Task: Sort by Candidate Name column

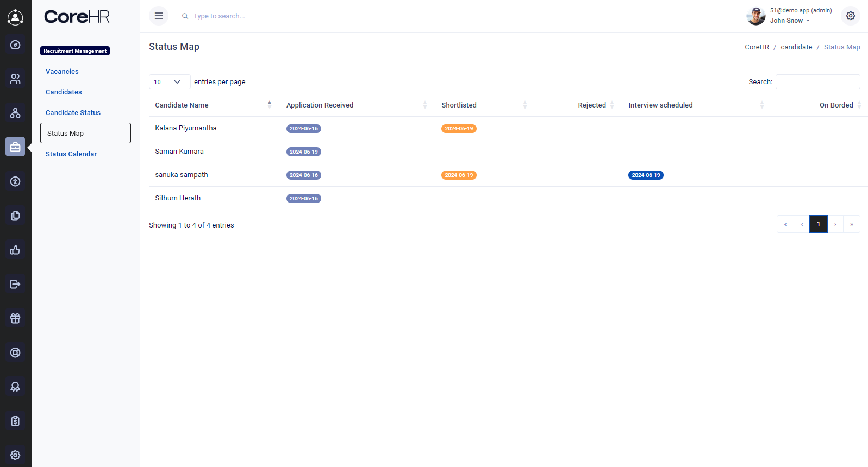Action: tap(182, 105)
